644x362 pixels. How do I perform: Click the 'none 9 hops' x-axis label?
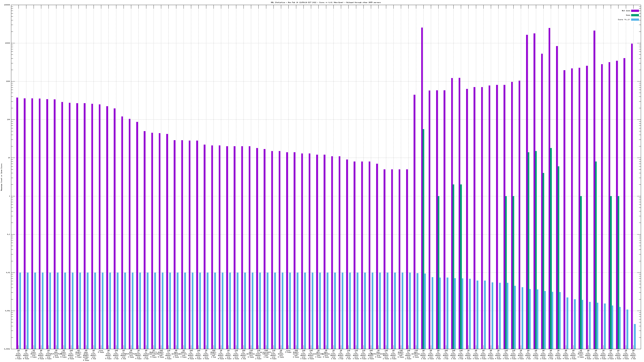(x=288, y=352)
